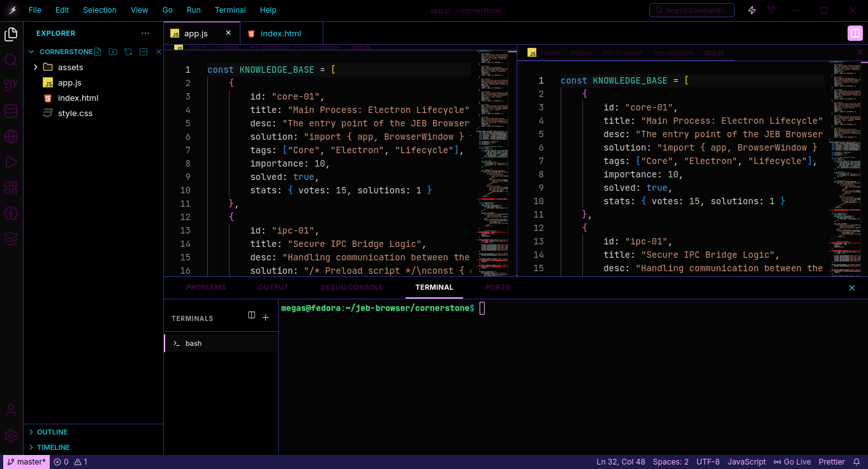Select the TERMINAL panel tab
The image size is (868, 469).
tap(434, 287)
